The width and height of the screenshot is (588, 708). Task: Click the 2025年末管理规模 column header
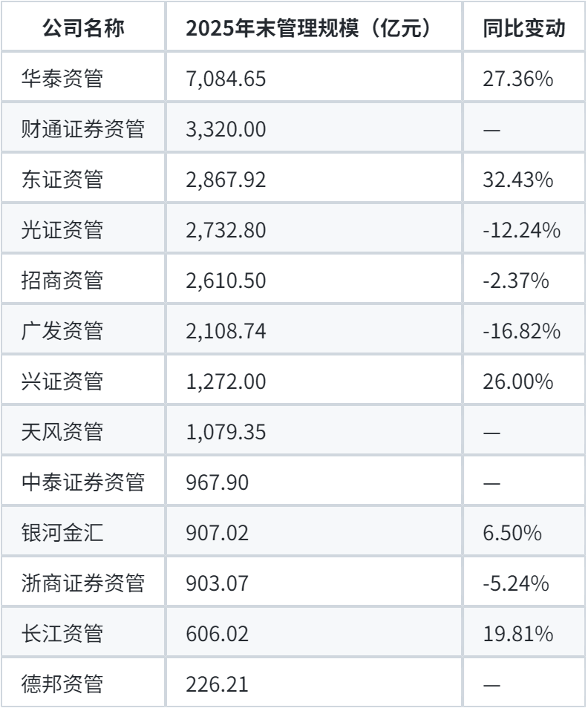tap(308, 28)
